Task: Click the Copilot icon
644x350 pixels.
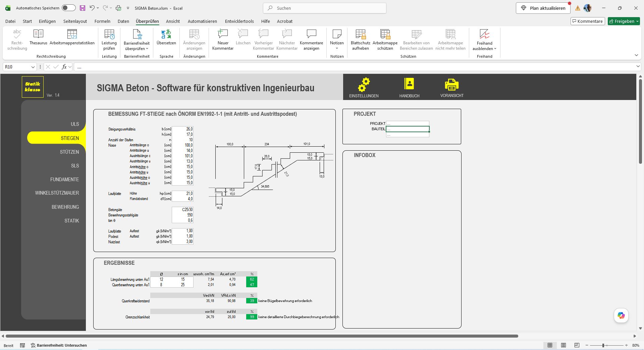Action: point(621,315)
